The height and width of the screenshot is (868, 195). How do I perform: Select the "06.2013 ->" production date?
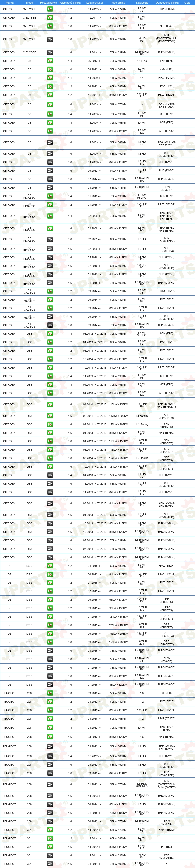coord(94,61)
